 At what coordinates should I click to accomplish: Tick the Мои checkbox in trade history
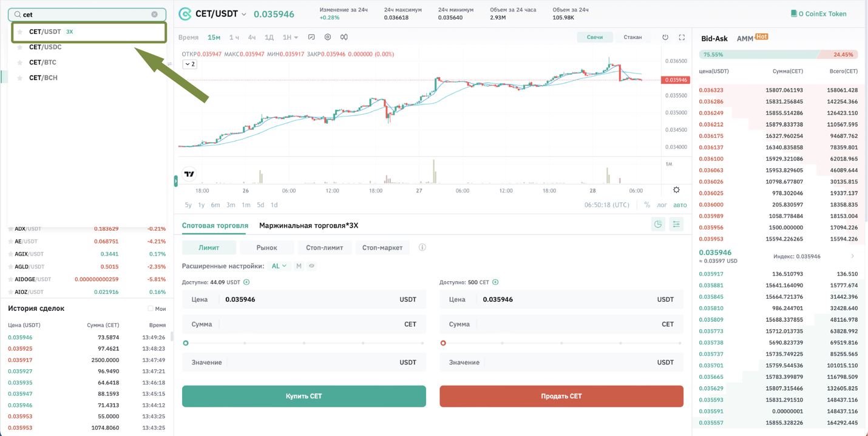pos(151,309)
